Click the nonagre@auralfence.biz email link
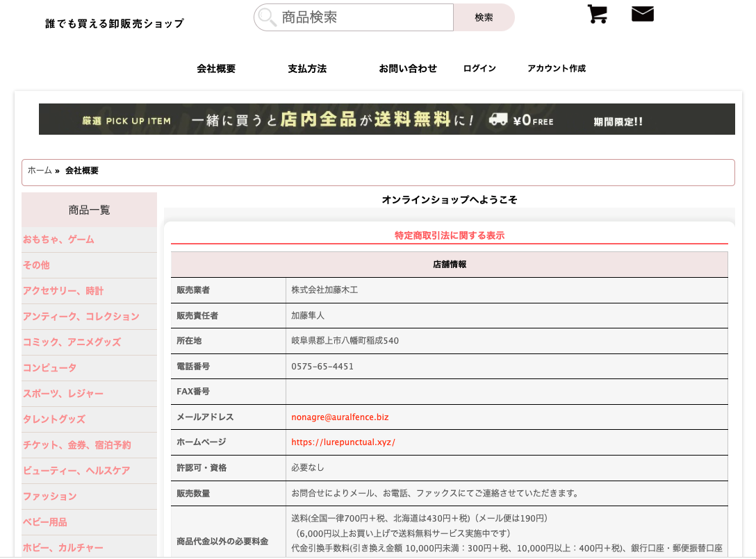This screenshot has width=756, height=559. click(x=340, y=417)
